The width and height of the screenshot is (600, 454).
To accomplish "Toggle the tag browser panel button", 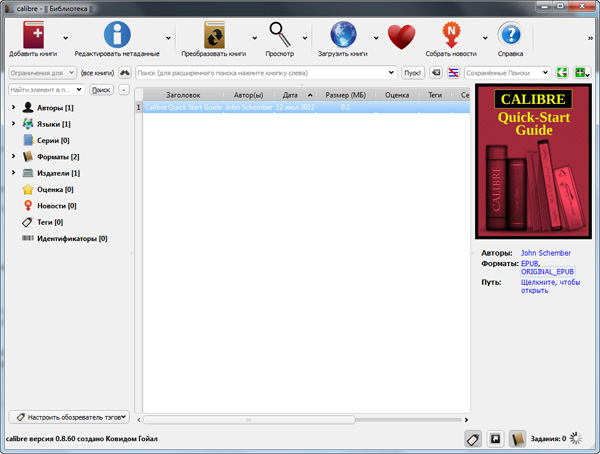I will coord(473,438).
